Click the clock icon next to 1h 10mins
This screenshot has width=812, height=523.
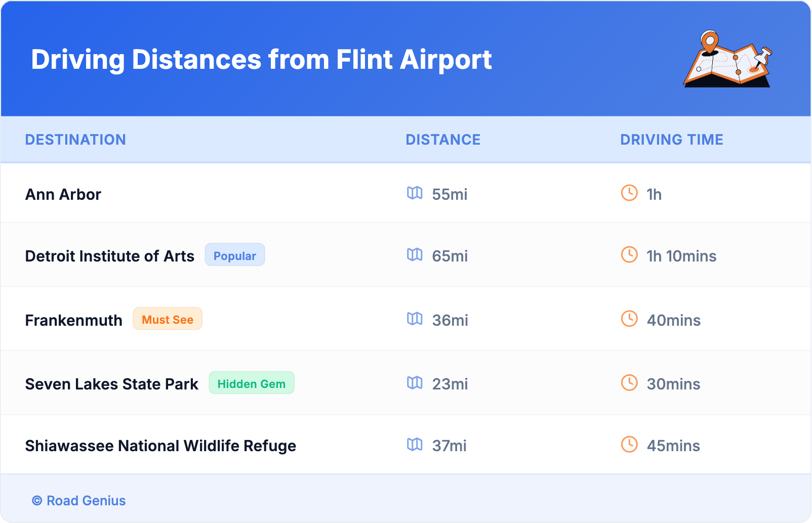[629, 255]
